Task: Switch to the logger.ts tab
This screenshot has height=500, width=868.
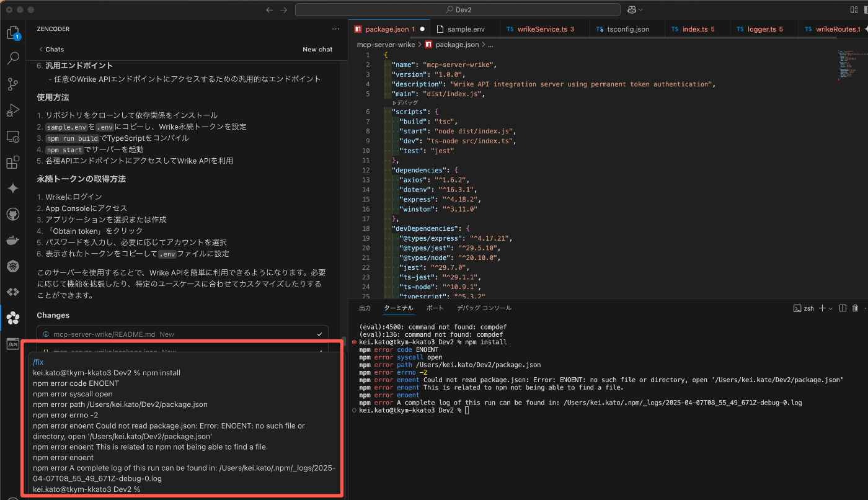Action: click(x=765, y=29)
